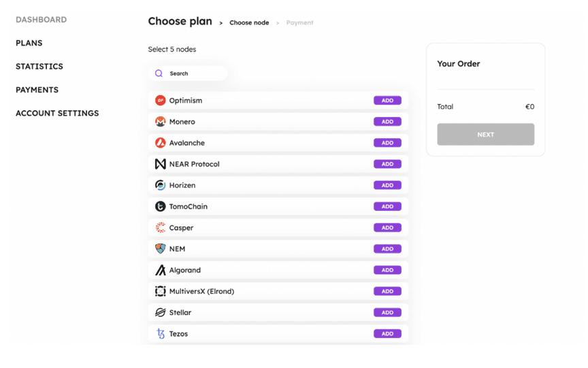The width and height of the screenshot is (588, 368).
Task: Click the Choose node breadcrumb step
Action: (249, 23)
